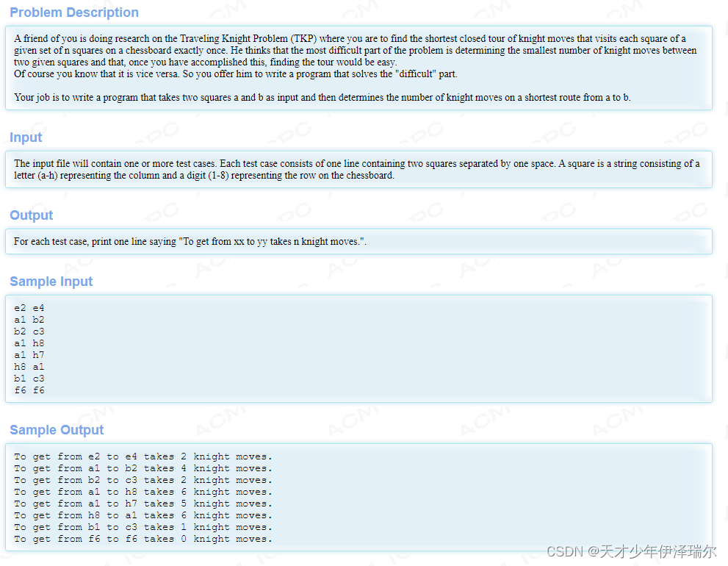The height and width of the screenshot is (566, 728).
Task: Click the line starting 'Of course you know'
Action: 235,74
